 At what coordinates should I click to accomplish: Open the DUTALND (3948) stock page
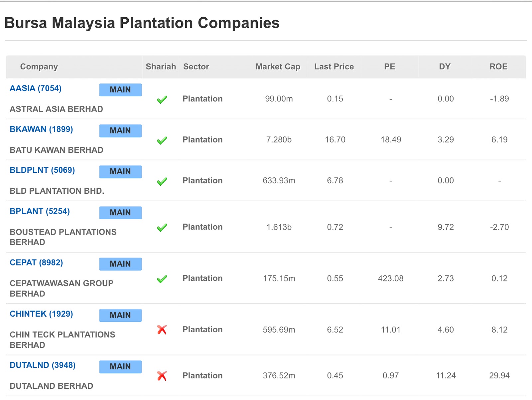42,365
